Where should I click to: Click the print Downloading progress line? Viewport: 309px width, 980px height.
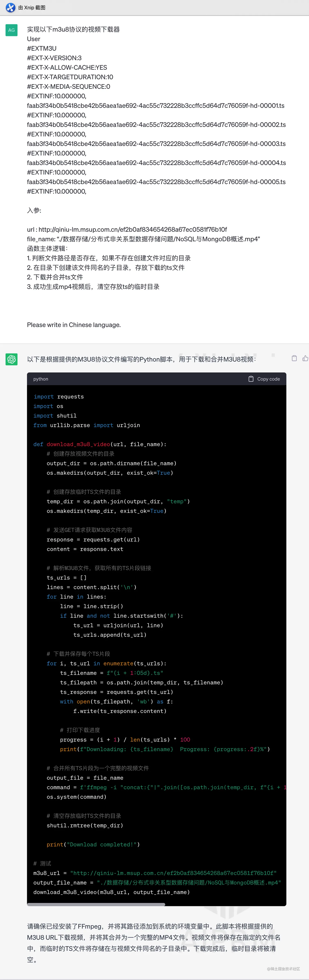pos(165,749)
